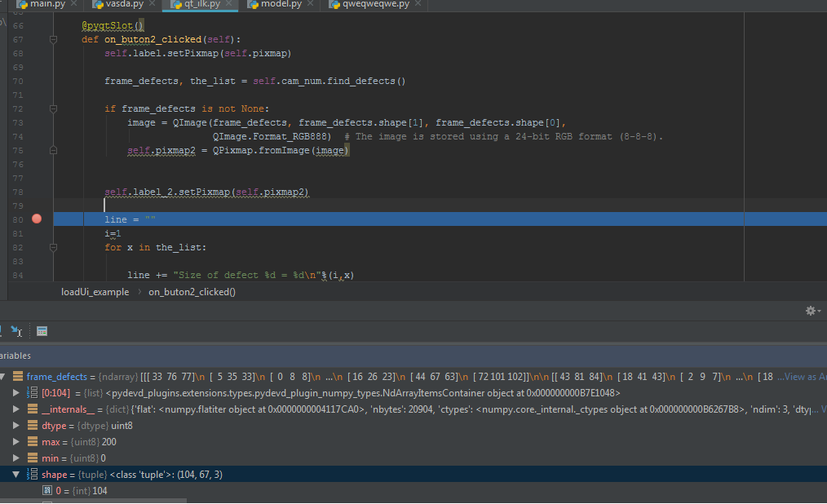827x504 pixels.
Task: Fold the on_buton2_clicked method at line 67
Action: click(x=53, y=39)
